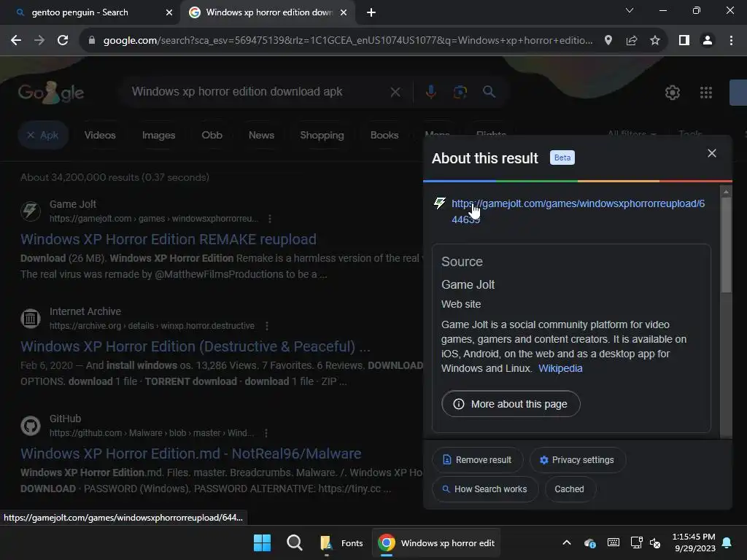Image resolution: width=747 pixels, height=560 pixels.
Task: Open the clock and date flyout
Action: [x=694, y=542]
